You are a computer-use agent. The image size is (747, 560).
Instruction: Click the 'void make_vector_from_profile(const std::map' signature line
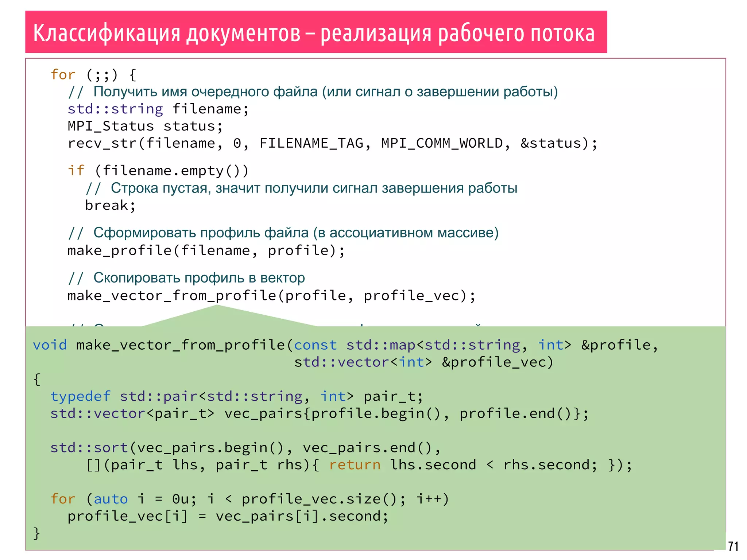tap(345, 345)
